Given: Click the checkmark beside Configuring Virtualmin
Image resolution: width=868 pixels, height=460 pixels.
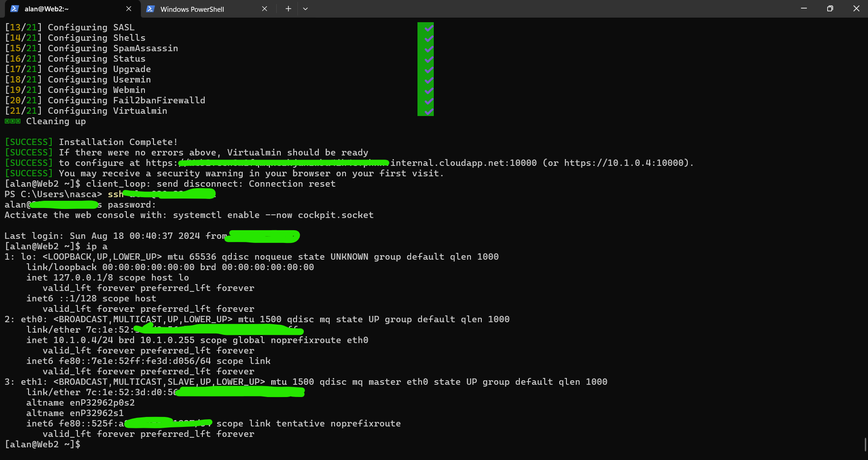Looking at the screenshot, I should [x=429, y=111].
